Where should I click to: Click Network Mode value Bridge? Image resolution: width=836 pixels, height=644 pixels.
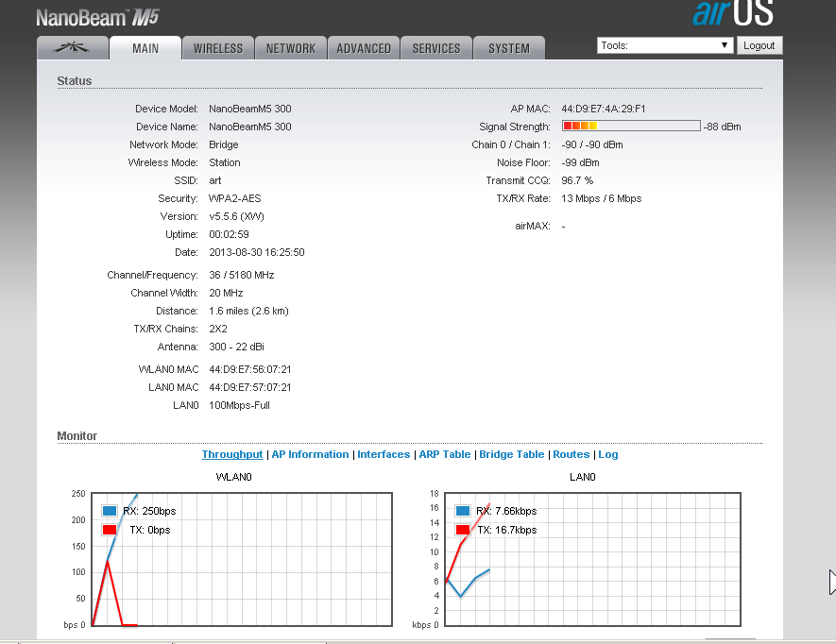[x=223, y=144]
